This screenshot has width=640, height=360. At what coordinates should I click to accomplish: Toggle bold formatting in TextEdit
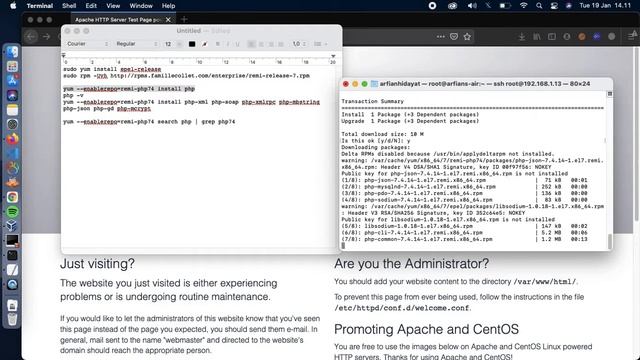coord(218,44)
